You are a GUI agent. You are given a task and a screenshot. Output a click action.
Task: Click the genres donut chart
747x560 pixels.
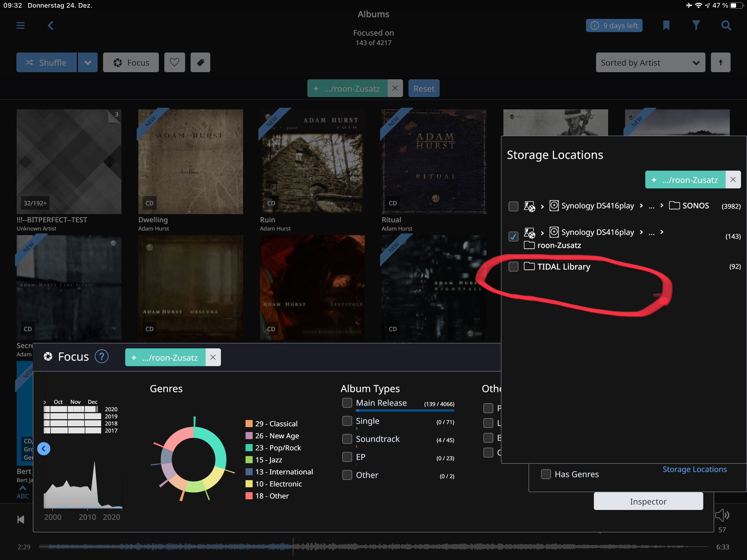[x=193, y=459]
